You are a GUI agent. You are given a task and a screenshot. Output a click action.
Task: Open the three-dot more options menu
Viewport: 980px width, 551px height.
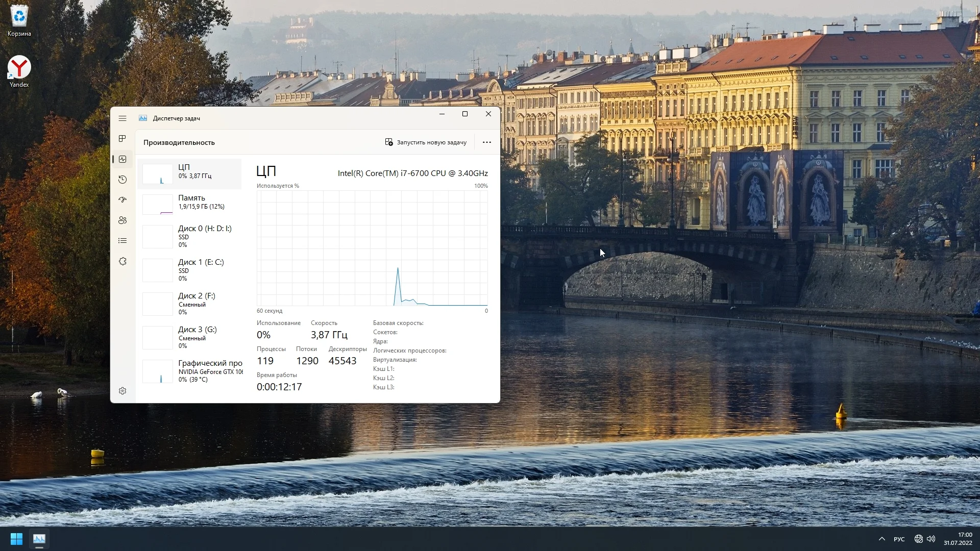[x=486, y=142]
